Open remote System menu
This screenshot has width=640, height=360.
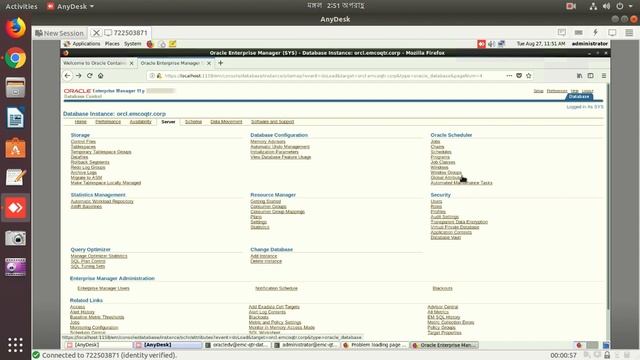(133, 44)
